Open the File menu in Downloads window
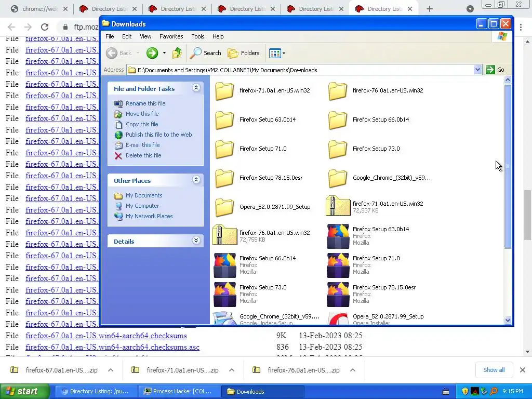This screenshot has width=532, height=399. tap(110, 36)
